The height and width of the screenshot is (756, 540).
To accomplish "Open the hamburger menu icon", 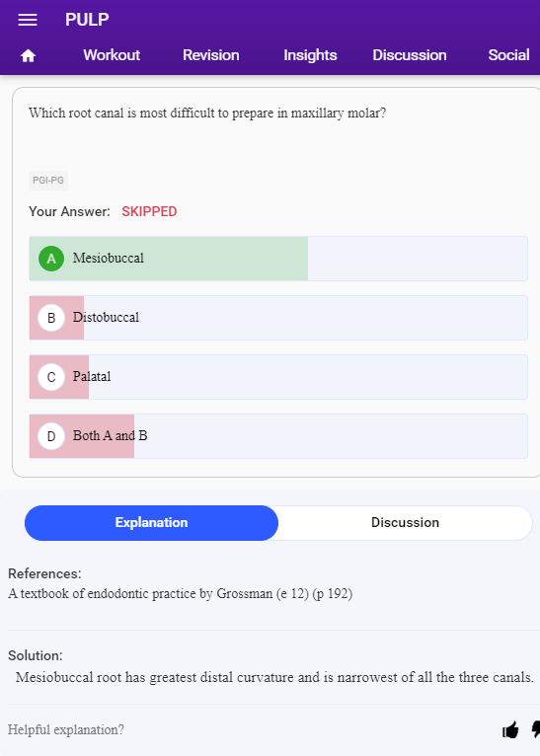I will pyautogui.click(x=28, y=20).
